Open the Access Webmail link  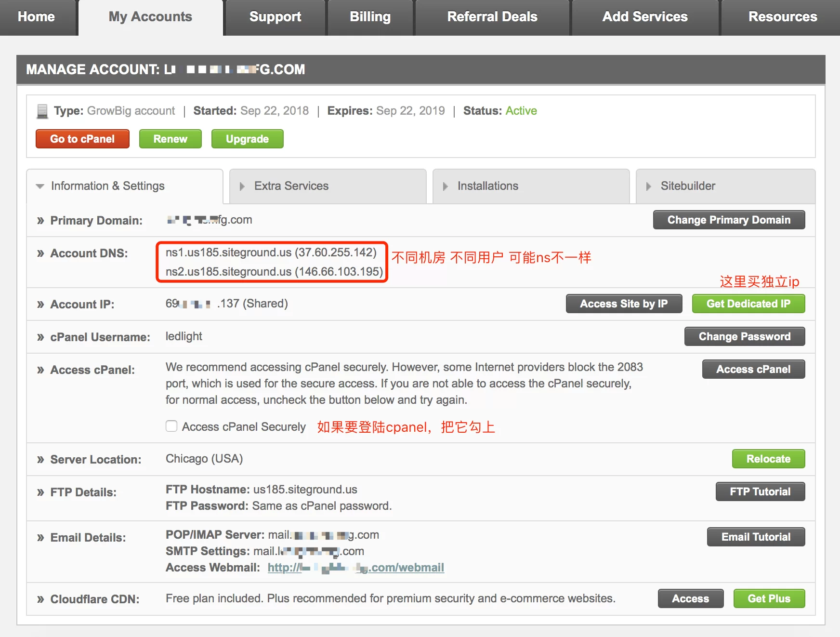[355, 568]
